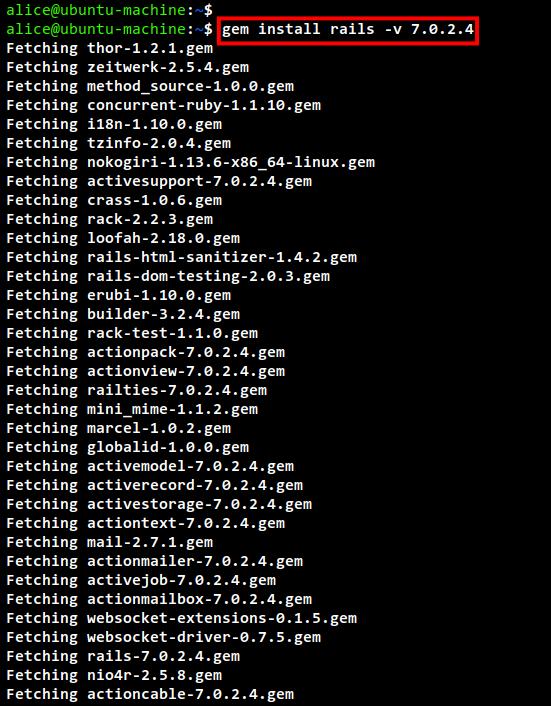The width and height of the screenshot is (551, 706).
Task: Select rails-dom-testing-2.0.3.gem text
Action: 208,276
